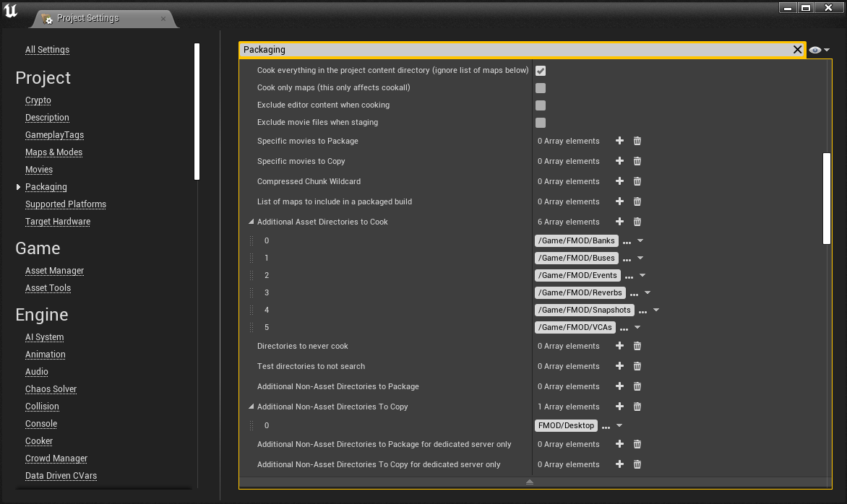The width and height of the screenshot is (847, 504).
Task: Go to All Settings
Action: 47,49
